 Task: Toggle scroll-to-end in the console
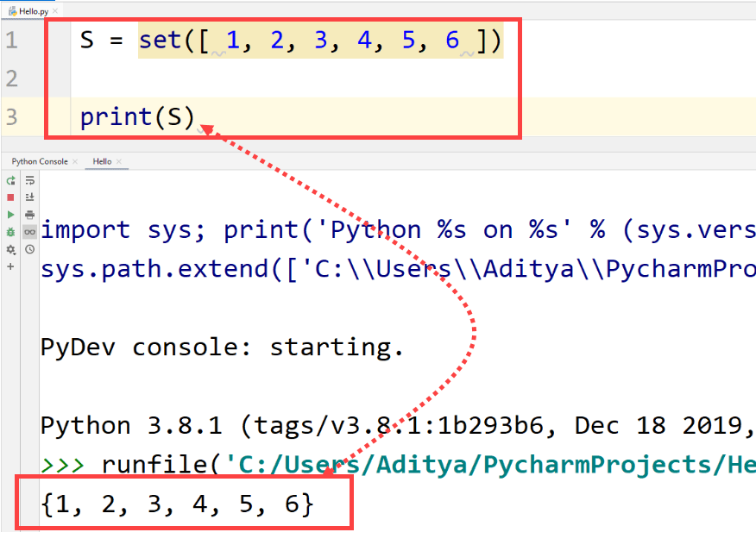pos(29,197)
